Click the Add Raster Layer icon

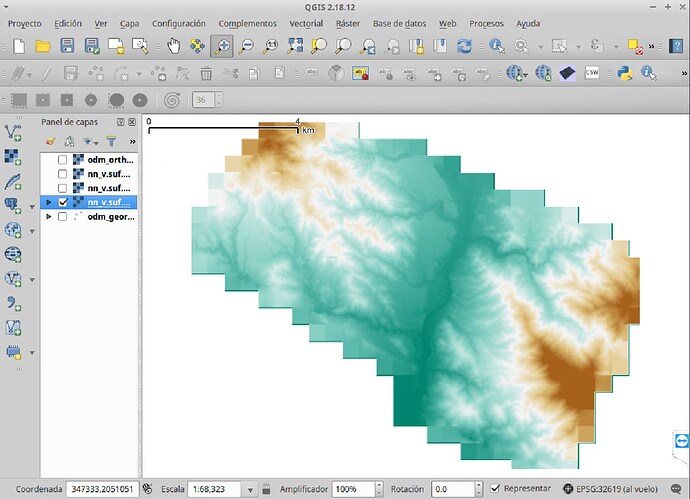tap(14, 156)
